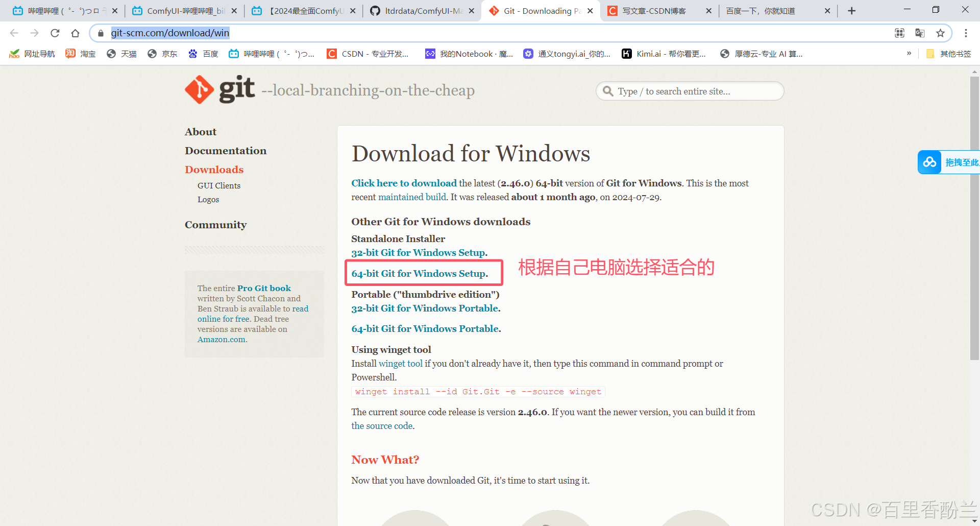Close the Git Downloading tab

tap(590, 11)
